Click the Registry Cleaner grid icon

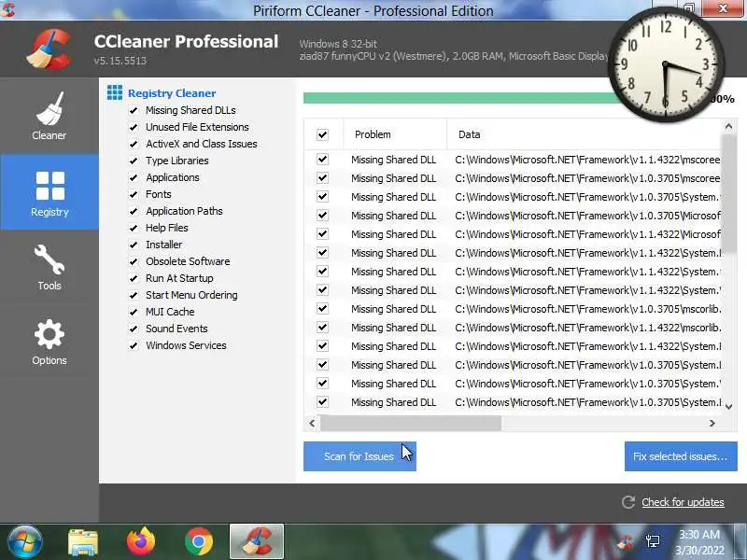(115, 92)
